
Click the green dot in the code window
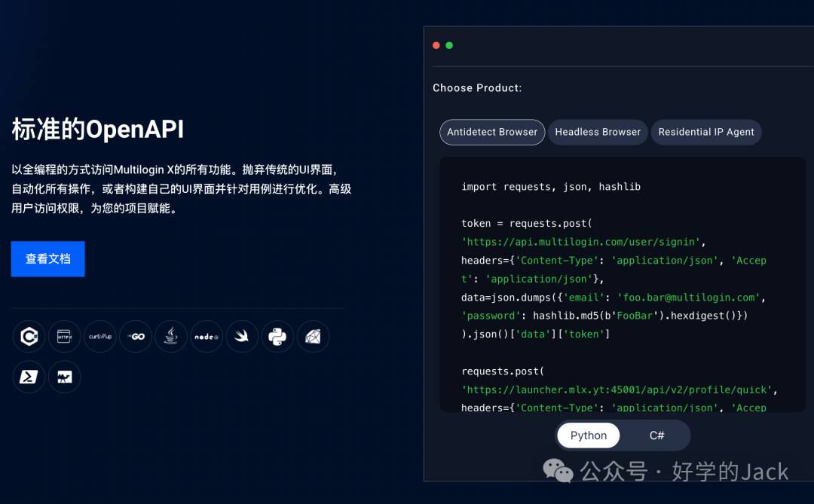(449, 46)
